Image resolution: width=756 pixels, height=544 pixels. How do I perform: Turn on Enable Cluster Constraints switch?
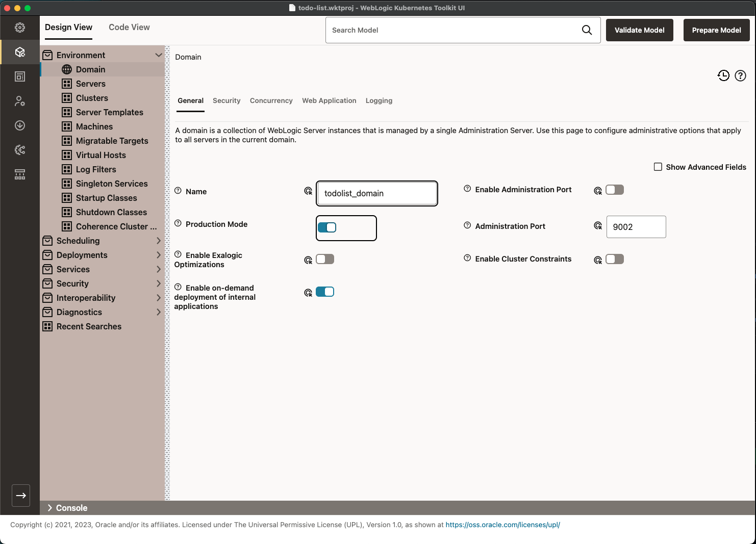pos(615,259)
